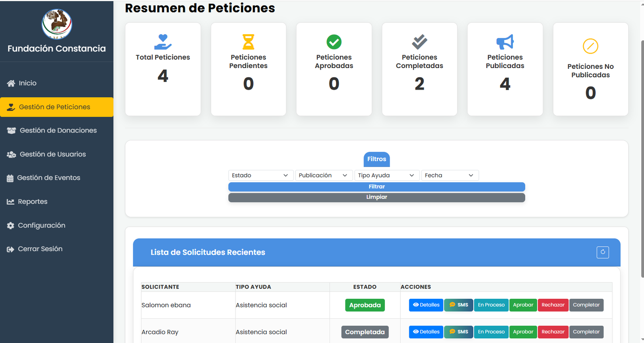Click the hourglass icon on Peticiones Pendientes card

(248, 42)
